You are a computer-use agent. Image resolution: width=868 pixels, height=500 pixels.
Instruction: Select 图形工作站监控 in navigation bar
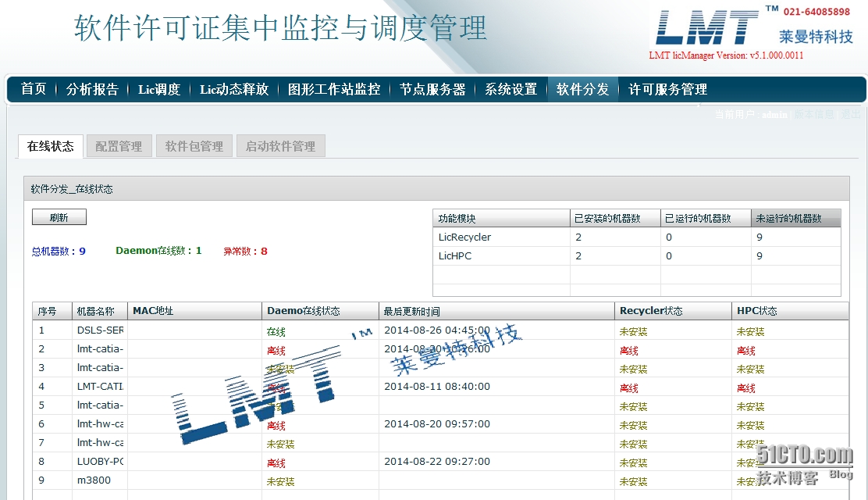(x=334, y=89)
